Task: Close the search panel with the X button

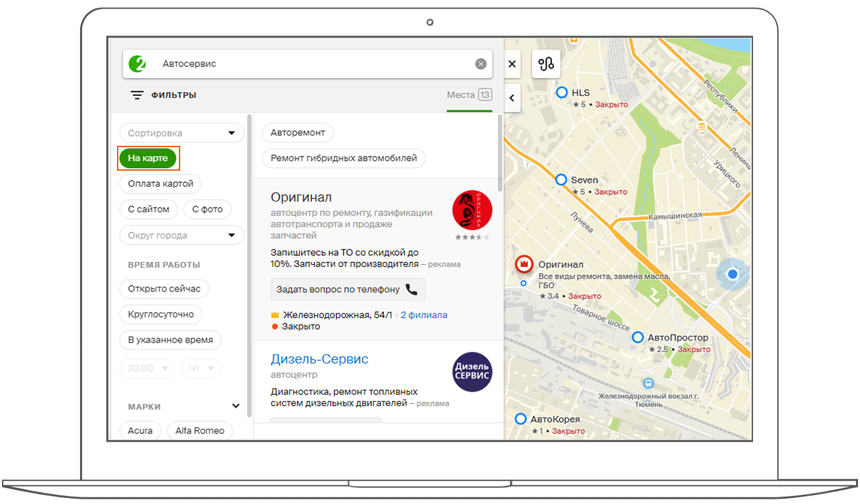Action: (512, 65)
